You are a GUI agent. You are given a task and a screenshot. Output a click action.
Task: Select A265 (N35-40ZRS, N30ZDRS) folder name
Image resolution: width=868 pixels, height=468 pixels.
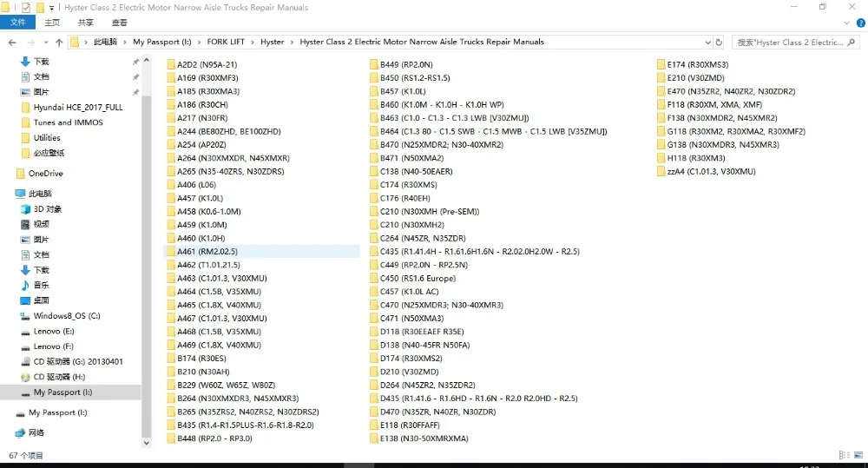point(230,172)
